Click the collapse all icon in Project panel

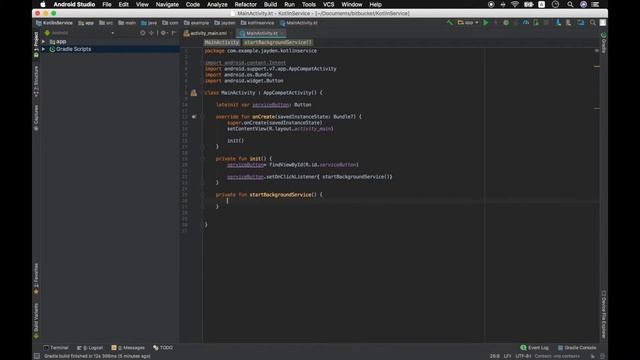(151, 33)
